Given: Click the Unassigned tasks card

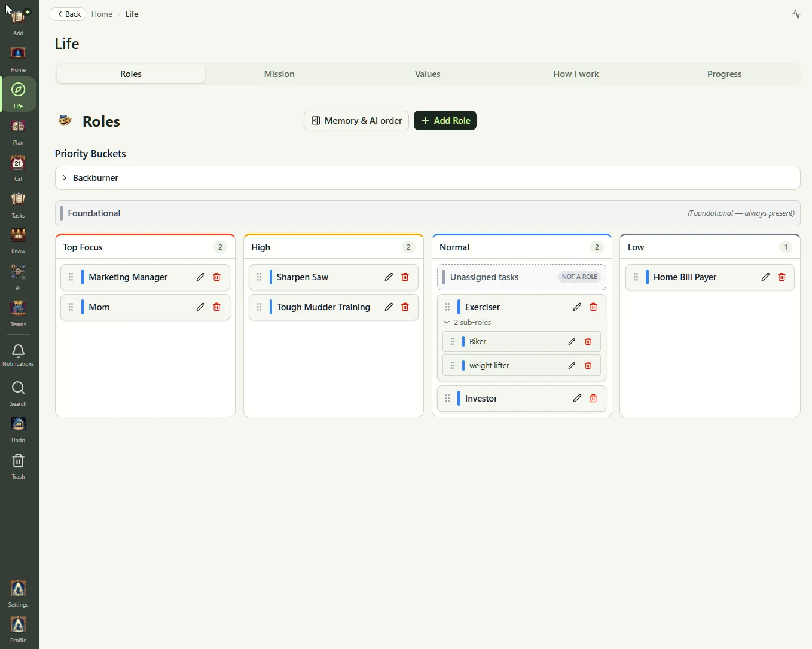Looking at the screenshot, I should click(x=521, y=277).
